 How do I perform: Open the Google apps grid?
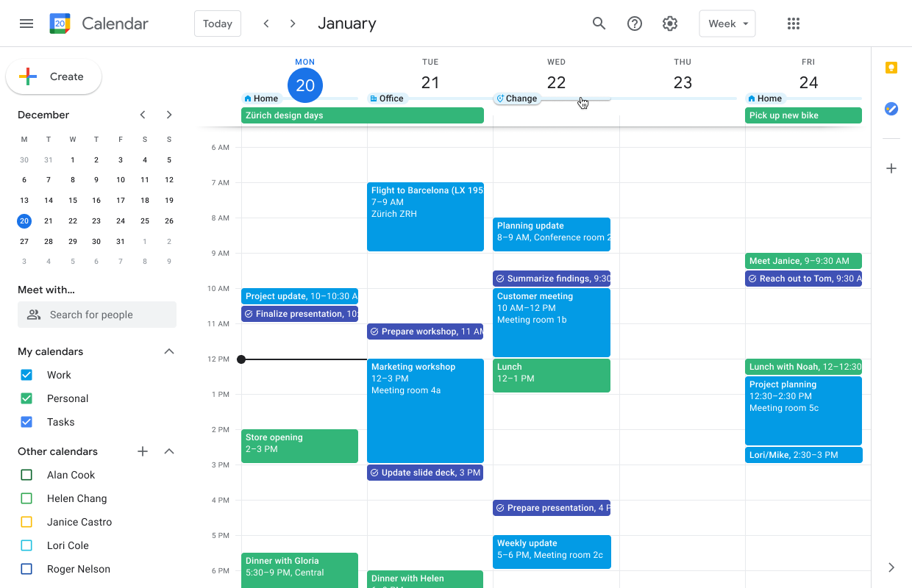(794, 24)
